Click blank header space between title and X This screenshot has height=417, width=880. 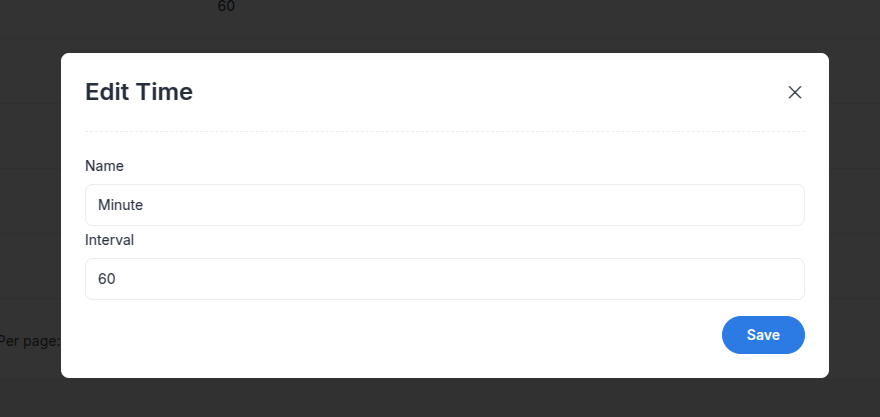[x=488, y=93]
